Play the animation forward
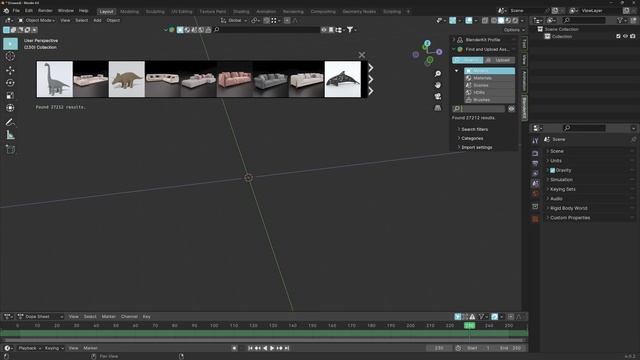Screen dimensions: 640x360 tap(272, 348)
